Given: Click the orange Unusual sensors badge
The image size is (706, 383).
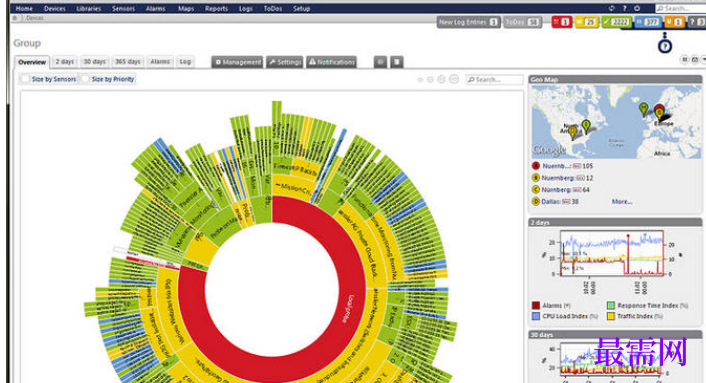Looking at the screenshot, I should (674, 22).
